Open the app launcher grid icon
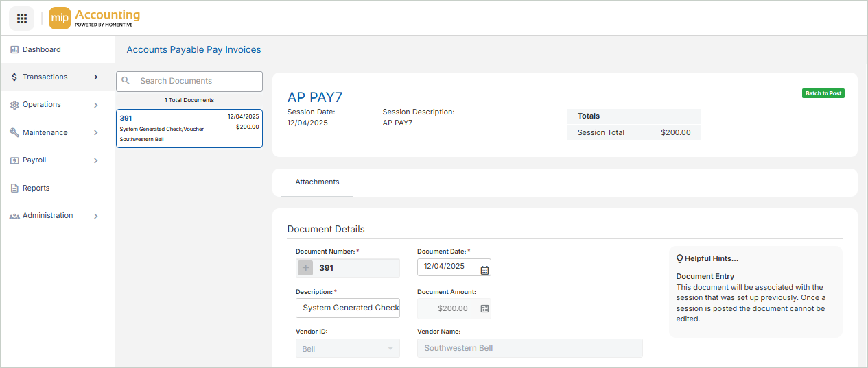Image resolution: width=868 pixels, height=368 pixels. pos(21,19)
